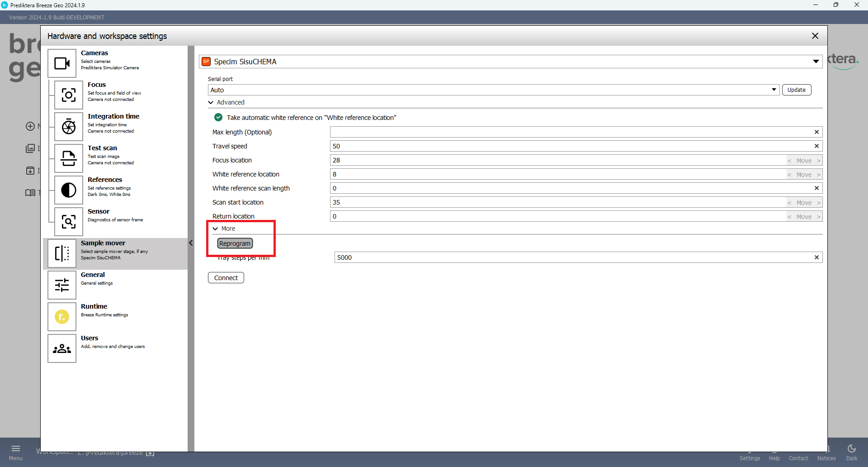Open the Specim SisuCHEMA device dropdown
Viewport: 868px width, 467px height.
pos(816,62)
